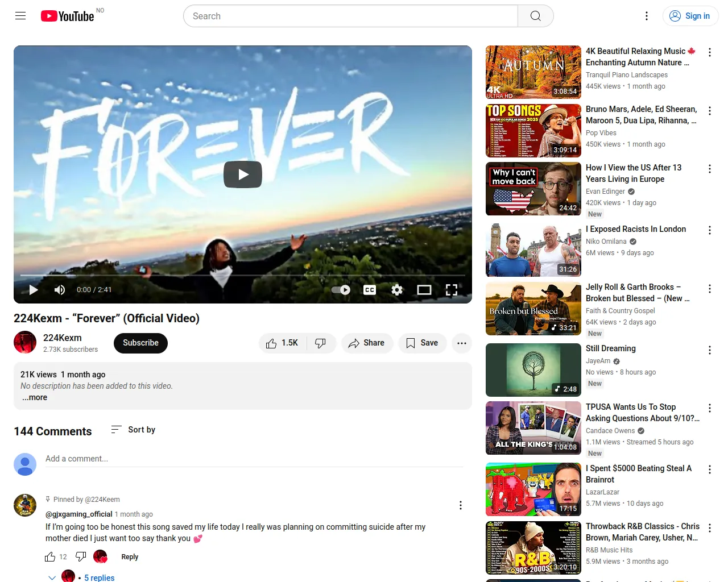Open @gjxgaming_official commenter profile

[78, 514]
